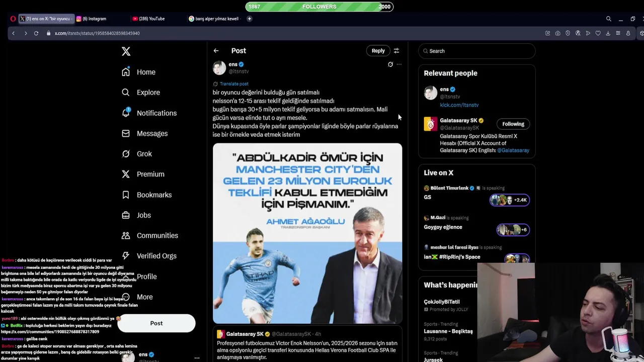This screenshot has height=362, width=644.
Task: Expand the More menu in X sidebar
Action: 137,297
